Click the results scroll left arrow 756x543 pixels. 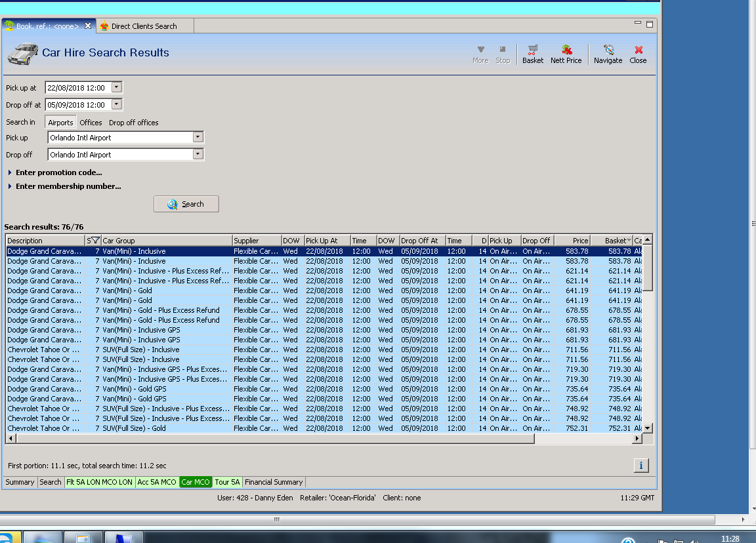(10, 439)
